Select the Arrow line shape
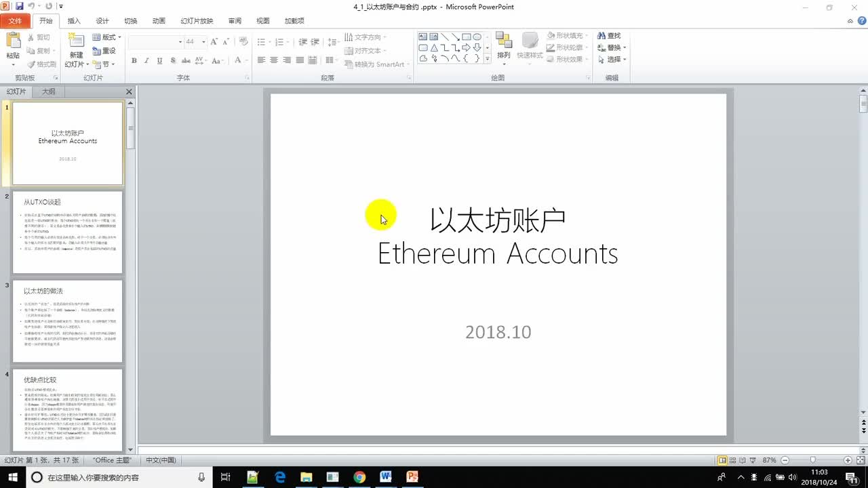868x488 pixels. click(456, 37)
